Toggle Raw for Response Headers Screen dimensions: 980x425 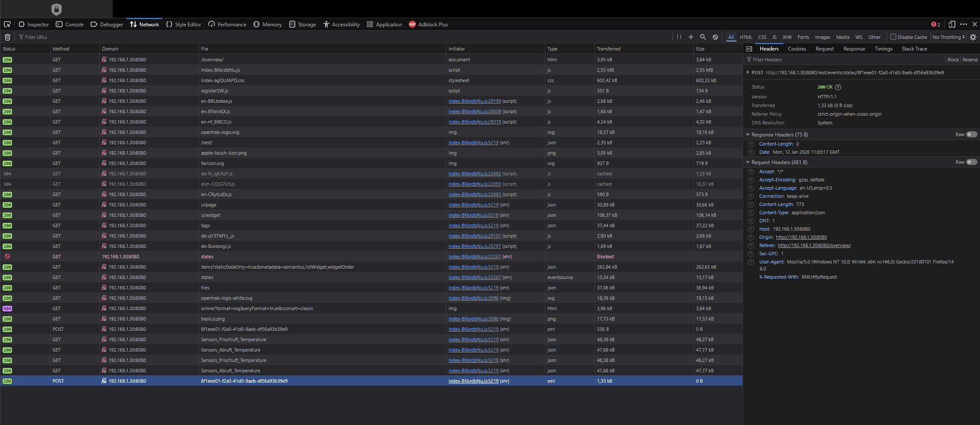coord(971,134)
